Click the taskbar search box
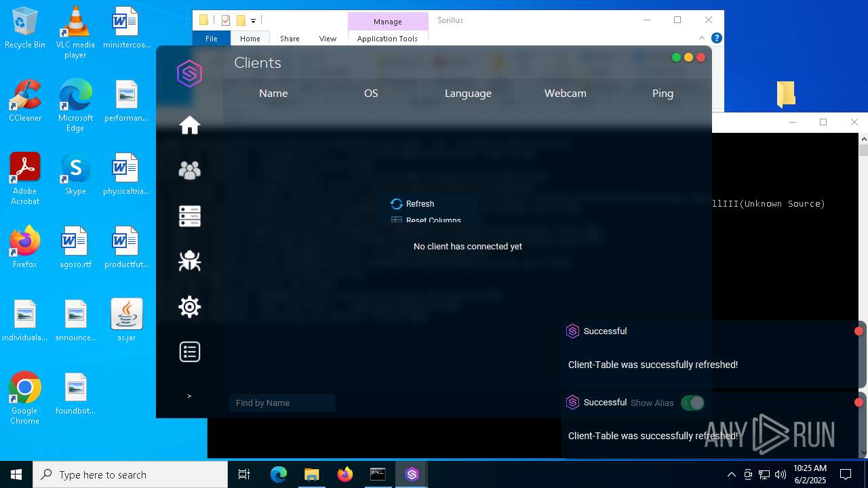The width and height of the screenshot is (868, 488). click(130, 474)
